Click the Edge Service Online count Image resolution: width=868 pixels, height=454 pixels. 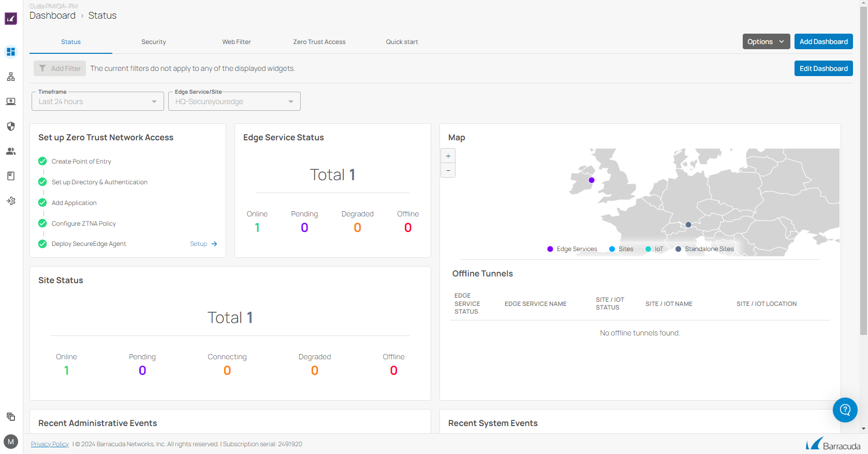[x=257, y=228]
